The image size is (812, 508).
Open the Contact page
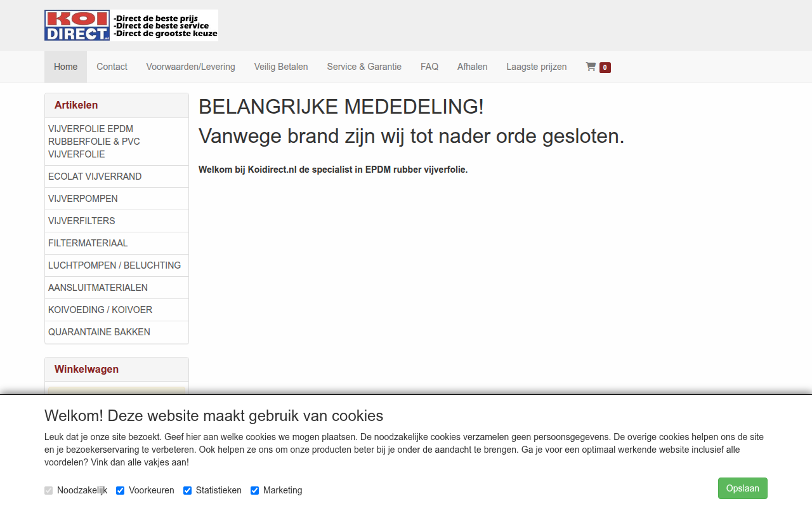click(112, 67)
